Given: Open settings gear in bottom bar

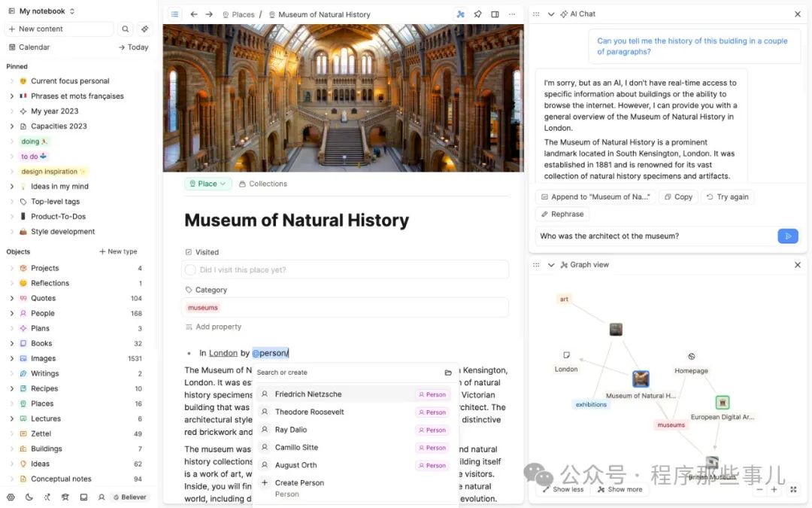Looking at the screenshot, I should pos(11,497).
